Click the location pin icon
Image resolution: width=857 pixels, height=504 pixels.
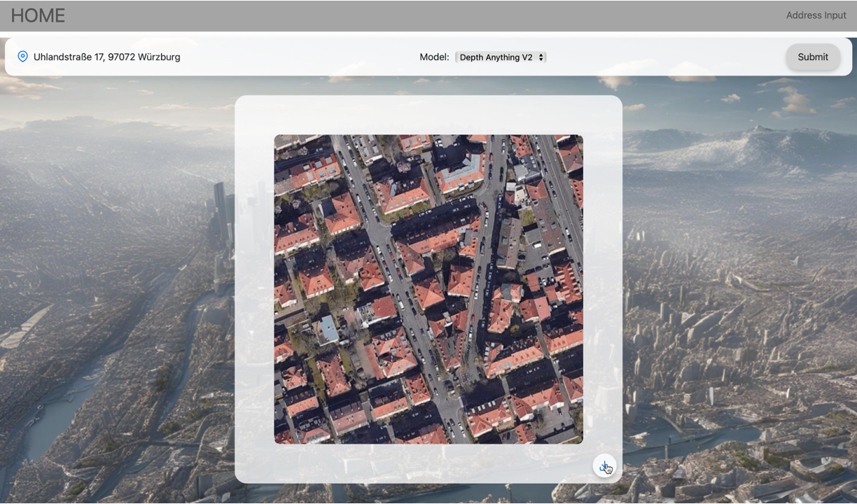[x=22, y=57]
